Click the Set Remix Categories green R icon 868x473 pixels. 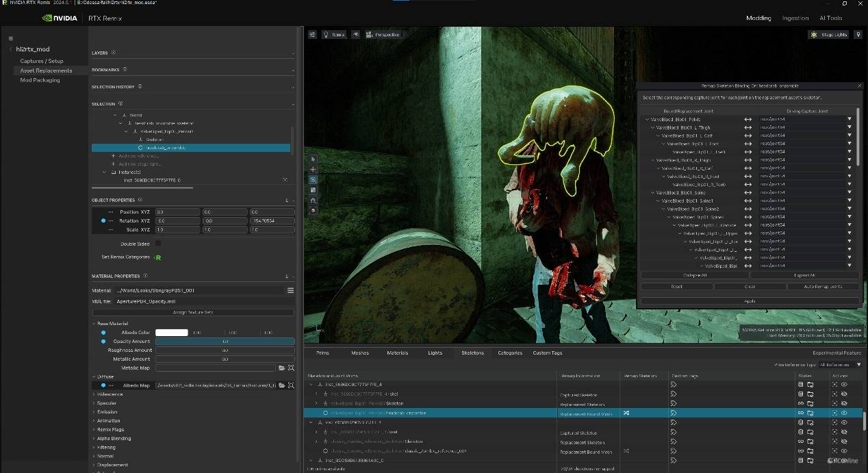point(157,257)
